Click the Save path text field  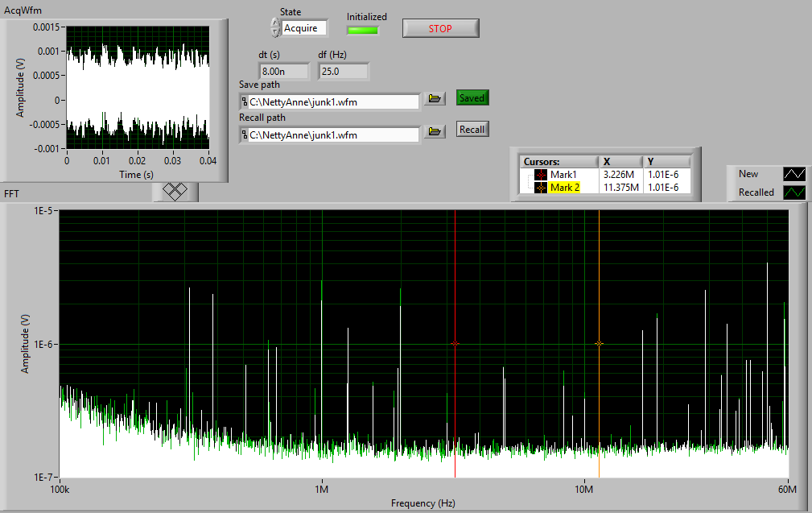pyautogui.click(x=333, y=102)
